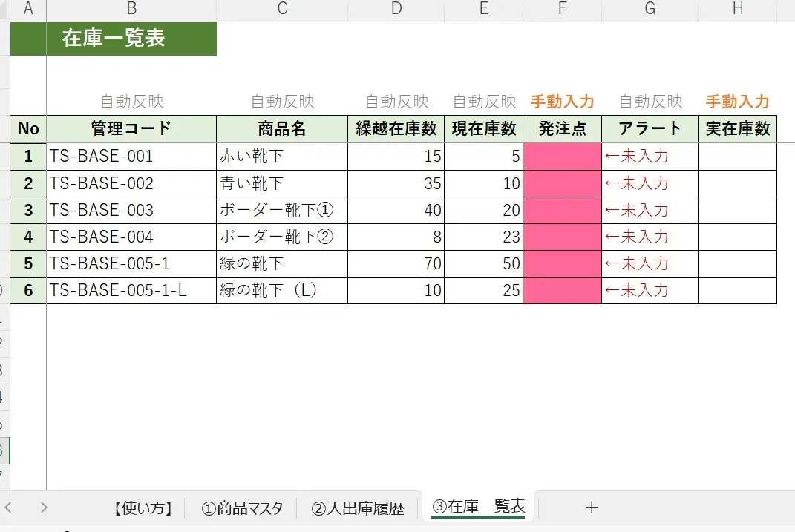The width and height of the screenshot is (795, 532).
Task: Select cell TS-BASE-005-1
Action: pos(131,264)
